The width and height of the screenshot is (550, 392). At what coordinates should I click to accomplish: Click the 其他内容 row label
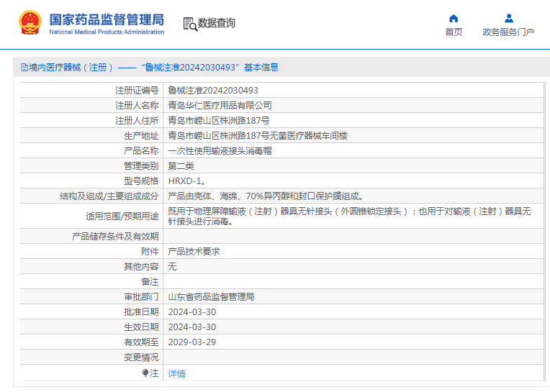pyautogui.click(x=141, y=266)
